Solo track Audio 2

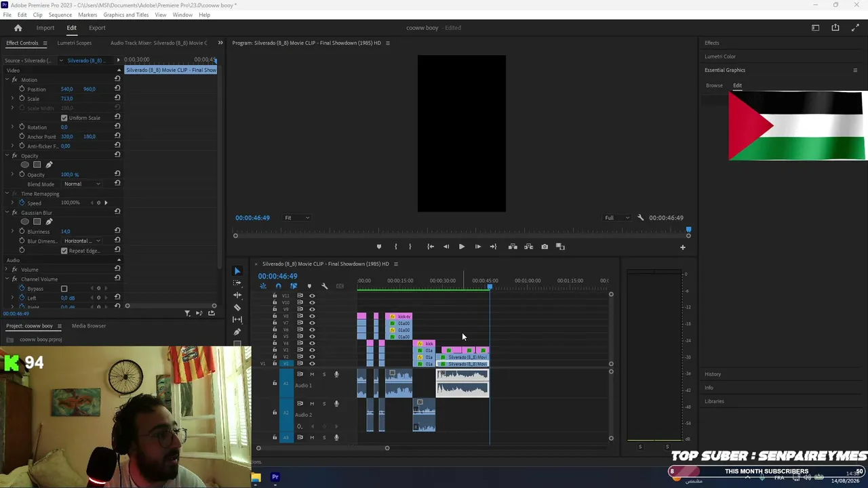(324, 404)
